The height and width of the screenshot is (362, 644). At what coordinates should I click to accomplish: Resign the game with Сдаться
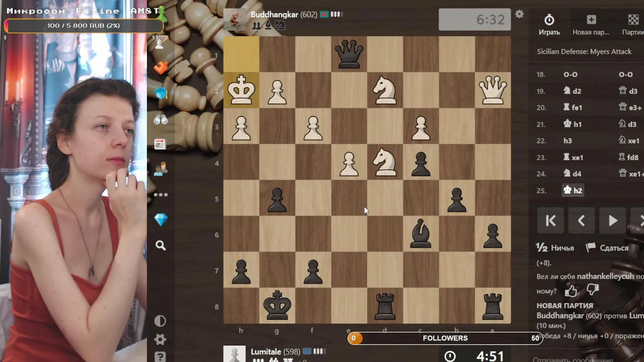coord(607,248)
